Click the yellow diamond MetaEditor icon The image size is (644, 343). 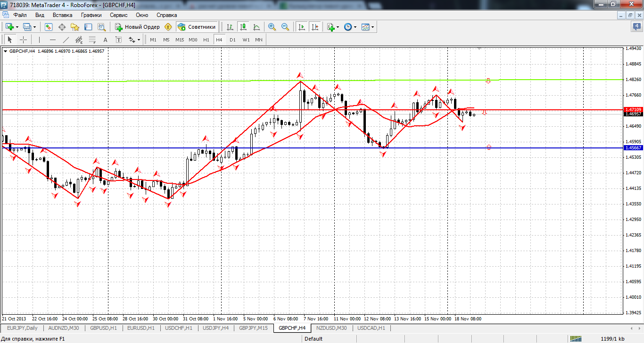168,27
